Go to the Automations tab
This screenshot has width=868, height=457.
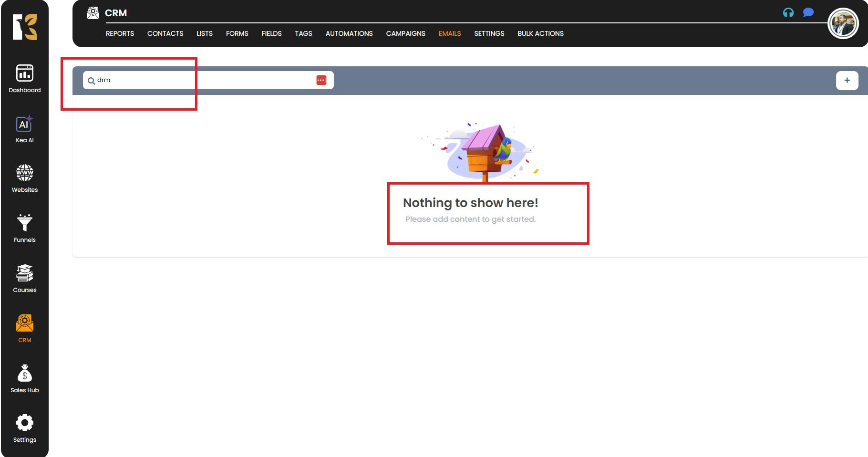tap(349, 33)
